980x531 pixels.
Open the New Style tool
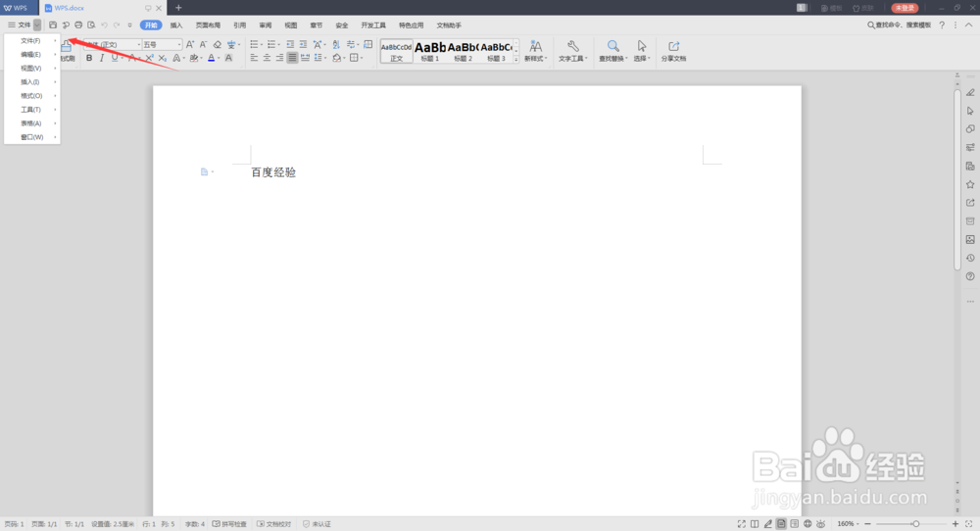(x=536, y=51)
